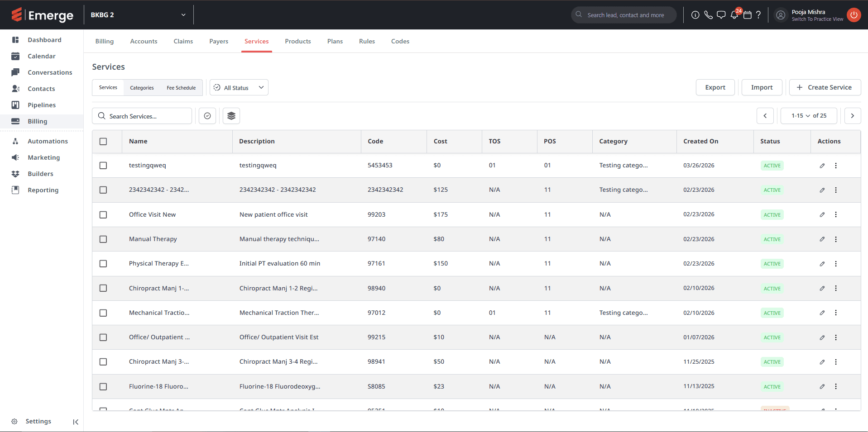Open the 1-15 page range dropdown
Viewport: 868px width, 432px height.
(808, 116)
